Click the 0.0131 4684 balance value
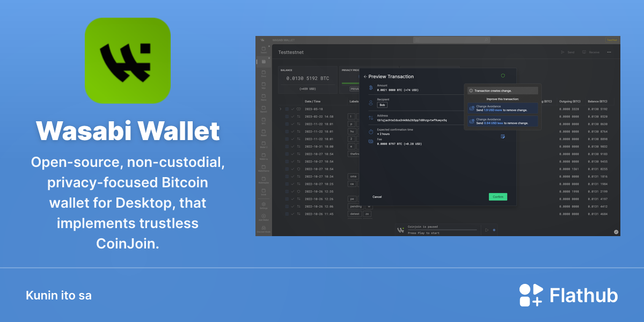Screen dimensions: 644x322 tap(597, 214)
